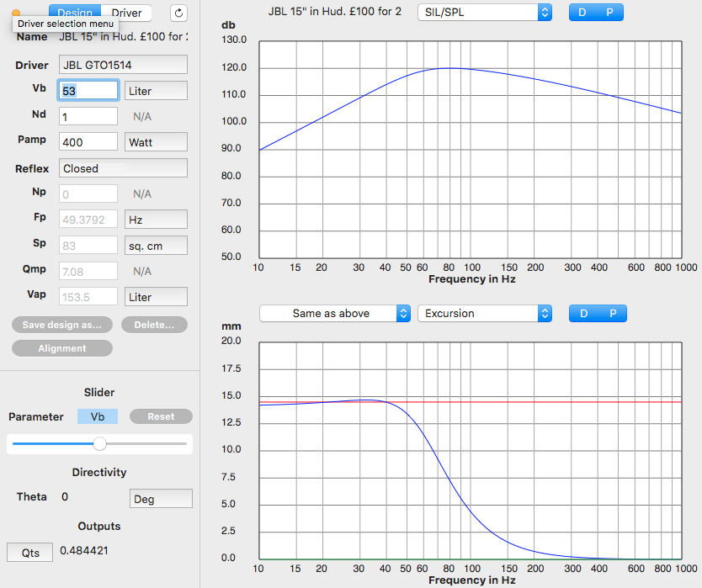Click the disabled Sp field 83
This screenshot has width=702, height=588.
pos(88,246)
